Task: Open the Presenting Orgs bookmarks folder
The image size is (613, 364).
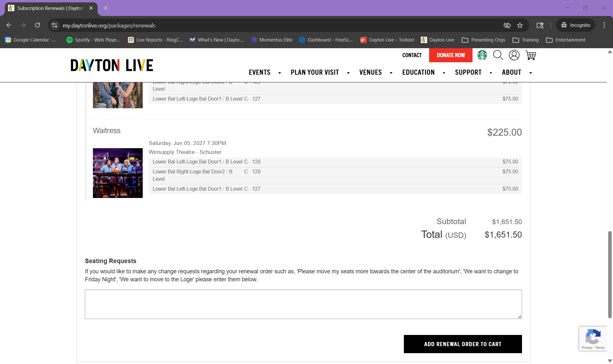Action: [x=483, y=40]
